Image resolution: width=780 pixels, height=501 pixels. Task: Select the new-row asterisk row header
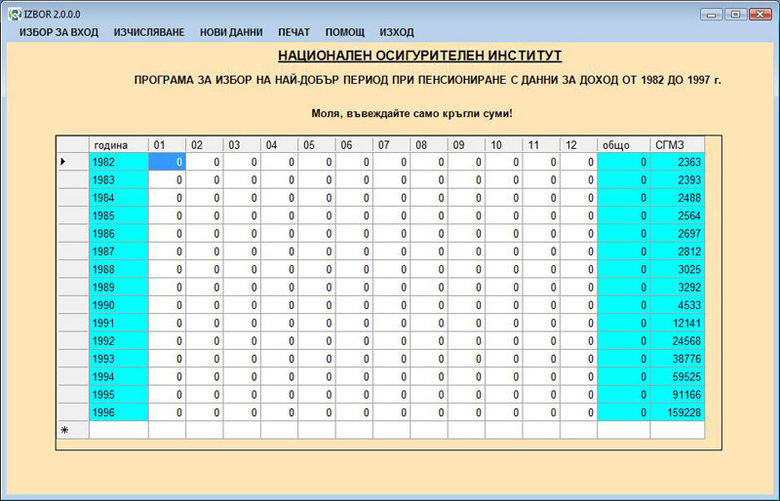(x=73, y=430)
